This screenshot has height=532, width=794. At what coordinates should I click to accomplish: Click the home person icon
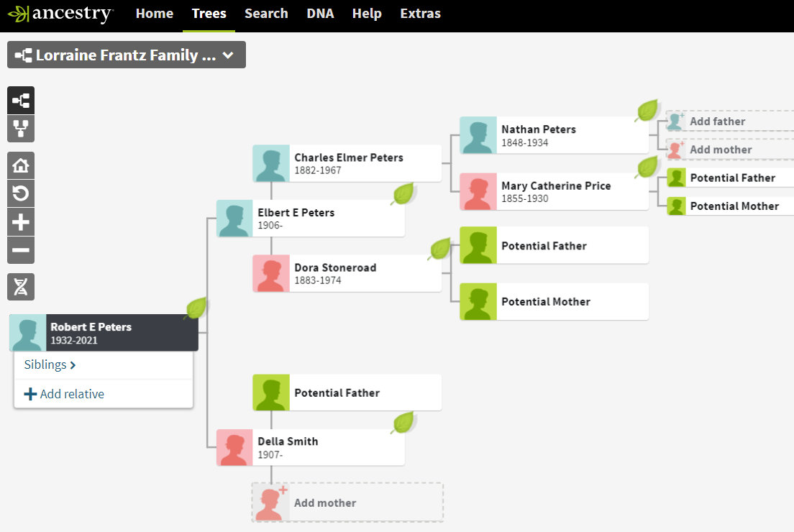point(21,166)
